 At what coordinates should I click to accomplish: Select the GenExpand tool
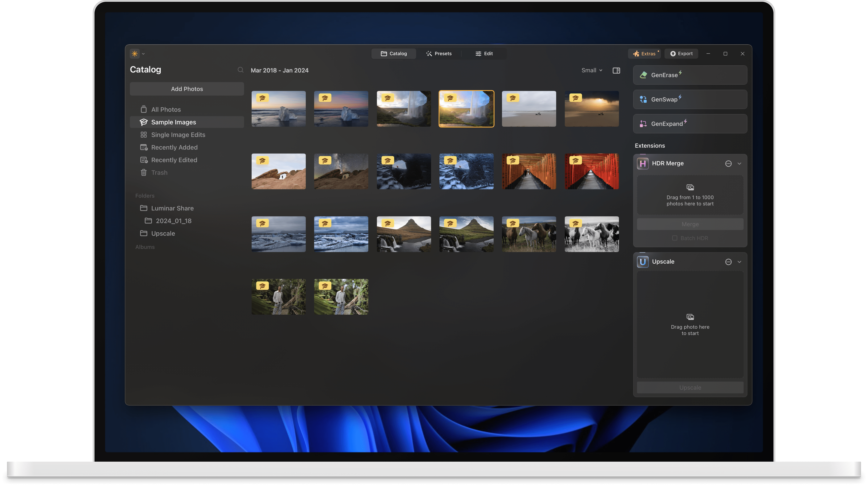click(689, 124)
